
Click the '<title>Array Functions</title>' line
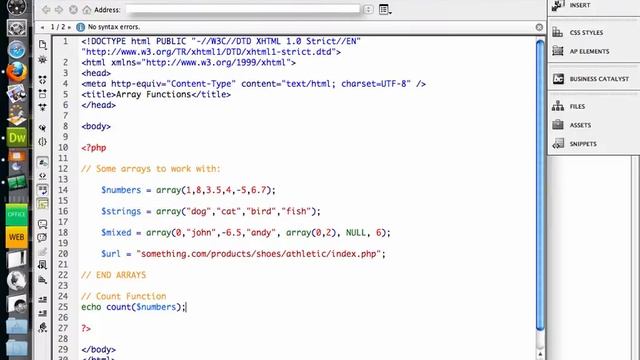click(156, 95)
